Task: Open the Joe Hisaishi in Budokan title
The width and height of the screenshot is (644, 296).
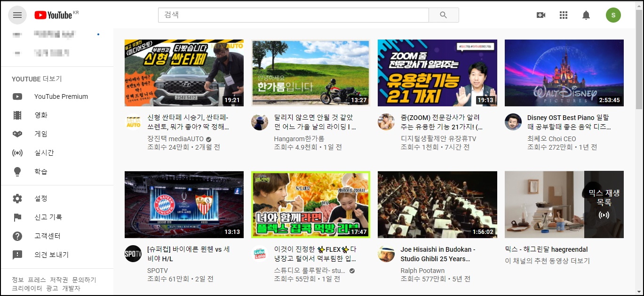Action: (x=438, y=254)
